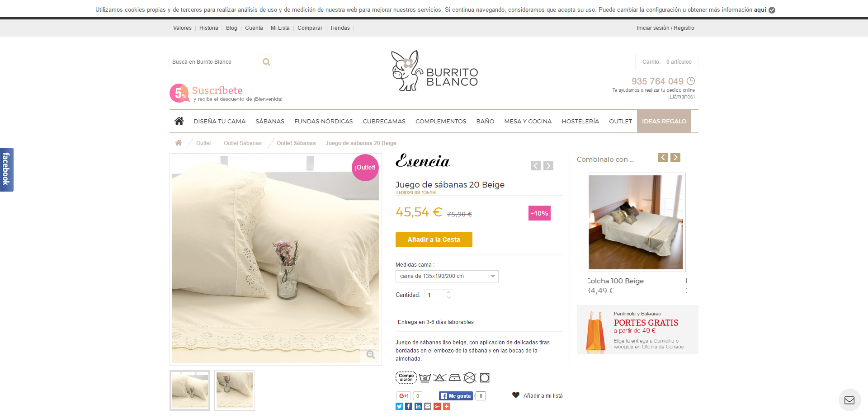868x418 pixels.
Task: Open the SÁBANAS menu
Action: tap(270, 121)
